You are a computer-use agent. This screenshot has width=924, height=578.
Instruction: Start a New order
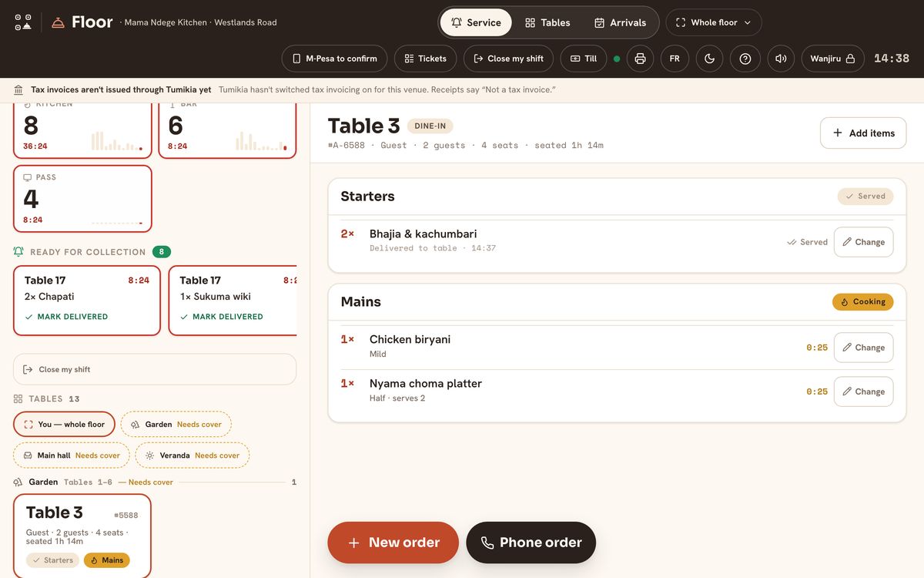click(393, 543)
